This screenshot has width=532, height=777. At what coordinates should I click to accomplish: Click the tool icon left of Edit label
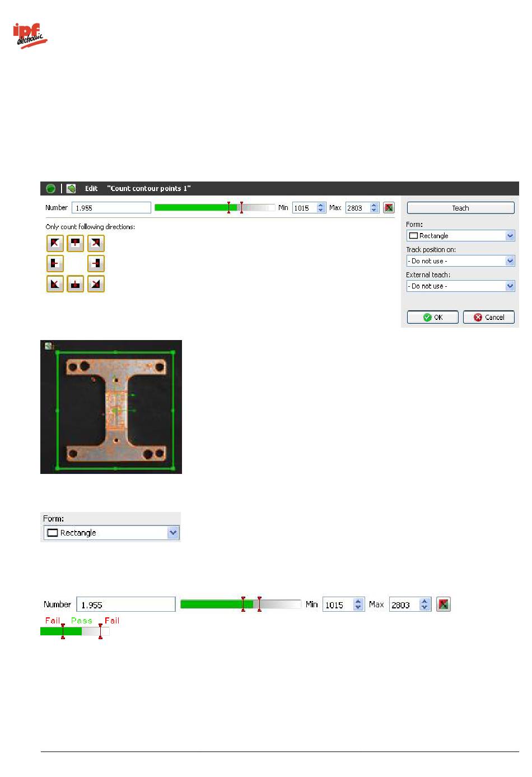tap(71, 189)
